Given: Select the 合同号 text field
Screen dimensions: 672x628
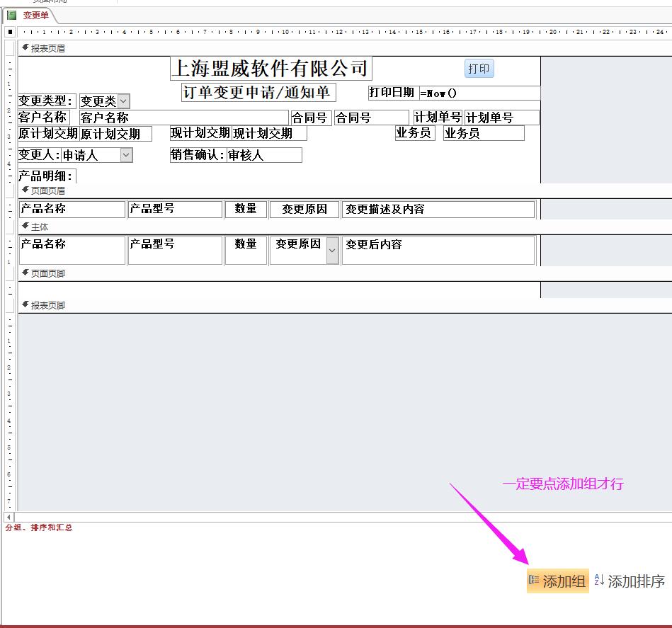Looking at the screenshot, I should [371, 118].
